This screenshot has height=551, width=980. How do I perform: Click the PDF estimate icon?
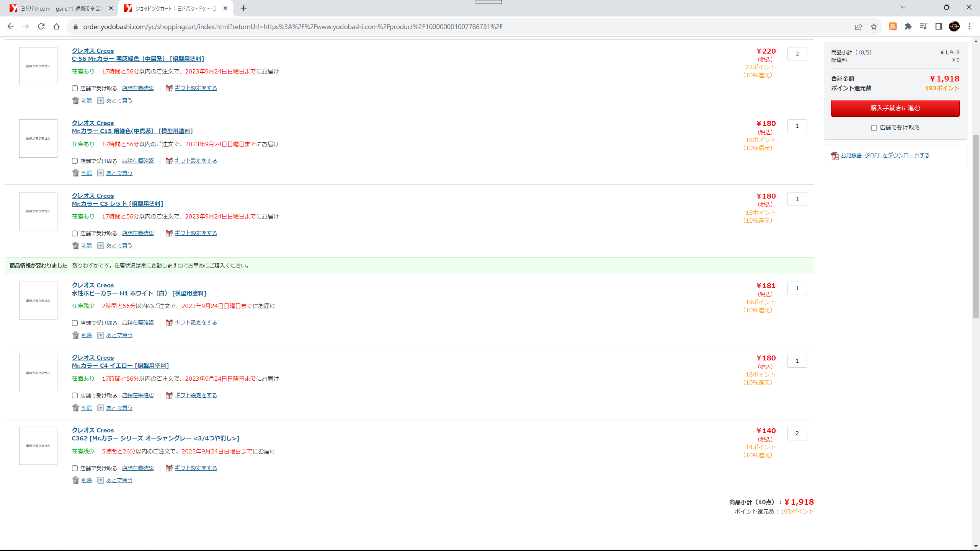pos(835,156)
